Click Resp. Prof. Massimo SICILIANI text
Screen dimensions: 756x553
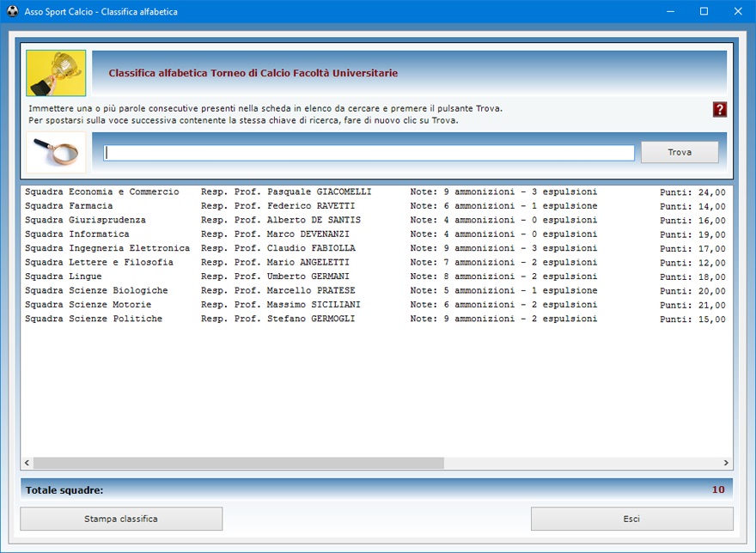[x=281, y=305]
